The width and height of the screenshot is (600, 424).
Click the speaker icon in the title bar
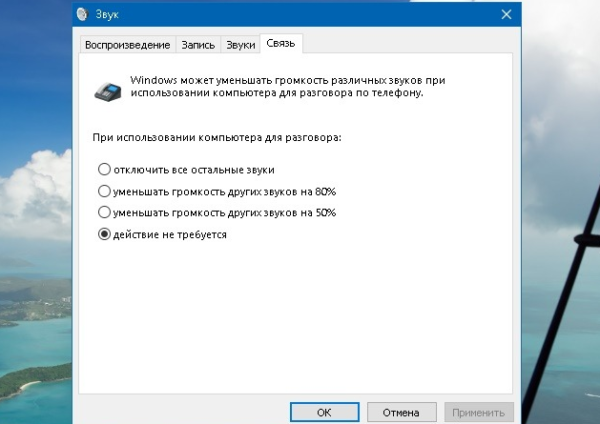click(82, 17)
